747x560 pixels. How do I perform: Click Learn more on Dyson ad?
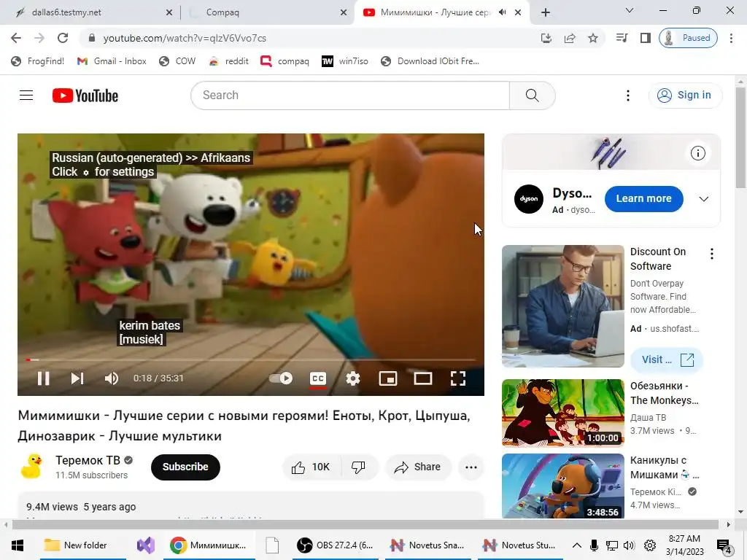[643, 198]
